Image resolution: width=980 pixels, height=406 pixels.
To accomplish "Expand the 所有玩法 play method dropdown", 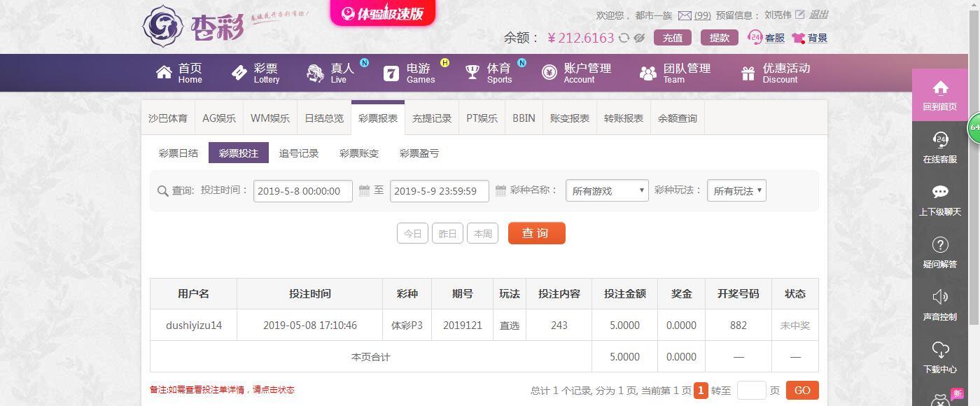I will pyautogui.click(x=736, y=191).
